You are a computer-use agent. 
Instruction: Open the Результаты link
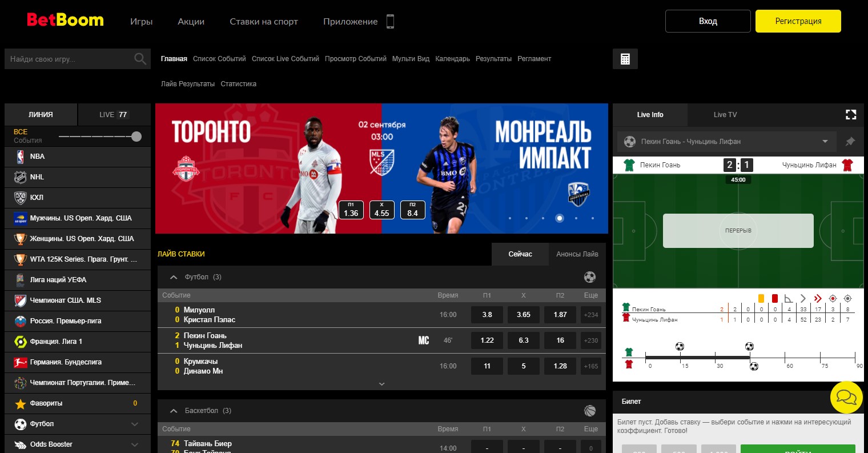[493, 59]
